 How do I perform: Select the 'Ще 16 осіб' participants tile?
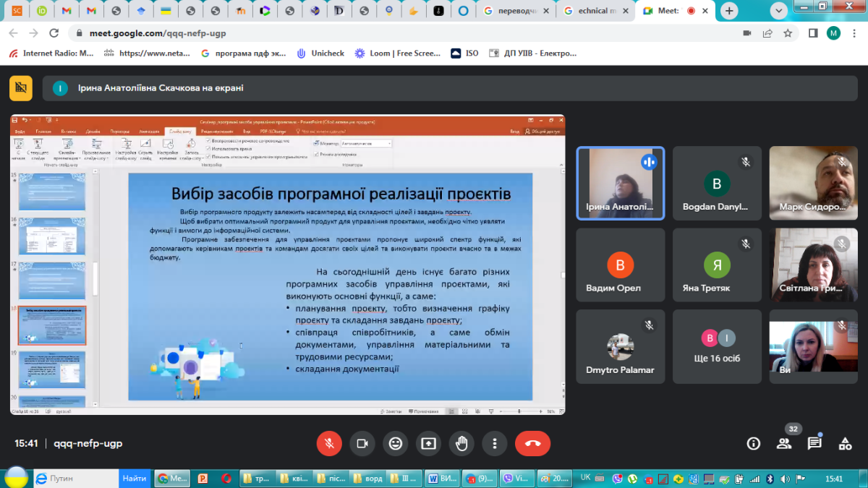coord(717,347)
